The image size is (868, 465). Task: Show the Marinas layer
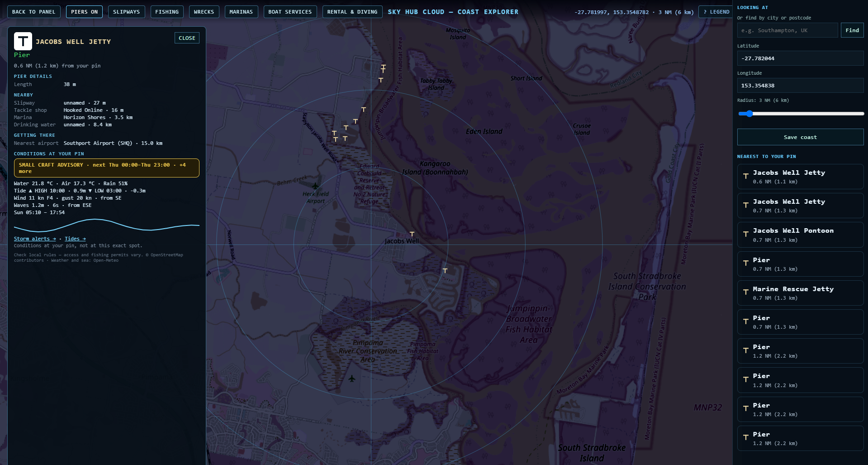click(x=241, y=12)
